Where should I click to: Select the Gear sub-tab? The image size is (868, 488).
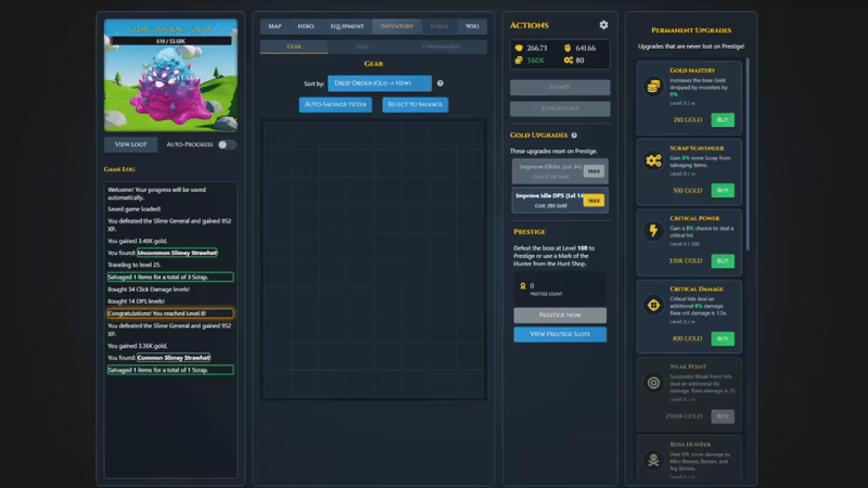click(x=294, y=47)
